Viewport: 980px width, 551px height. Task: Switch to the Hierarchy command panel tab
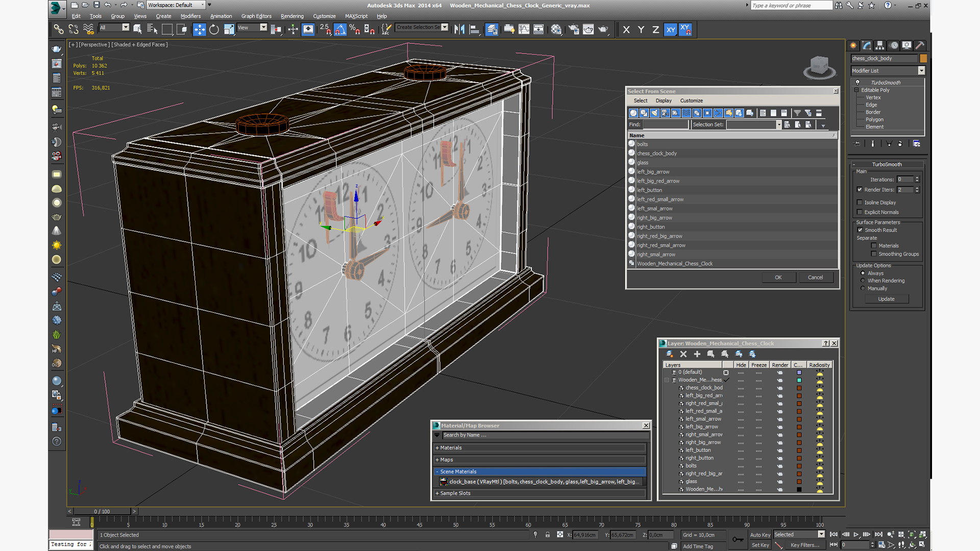coord(880,45)
